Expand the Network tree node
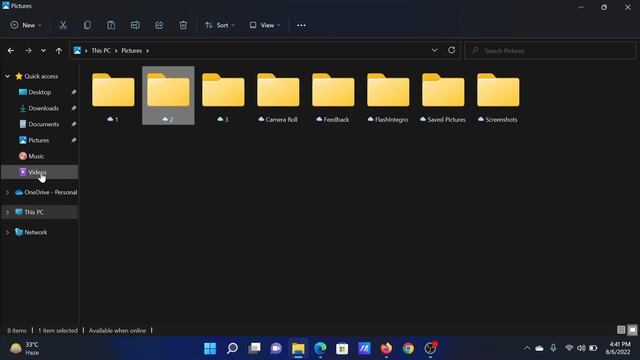The image size is (640, 360). 7,232
